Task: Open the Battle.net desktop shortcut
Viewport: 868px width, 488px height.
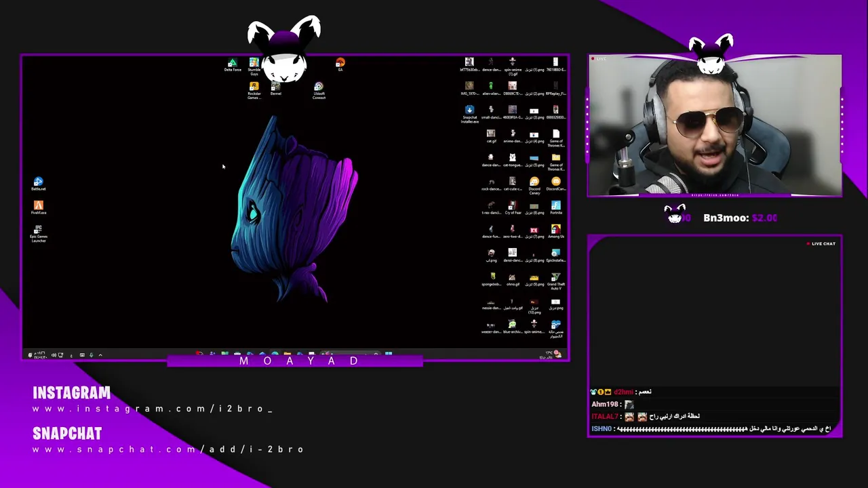Action: (x=39, y=183)
